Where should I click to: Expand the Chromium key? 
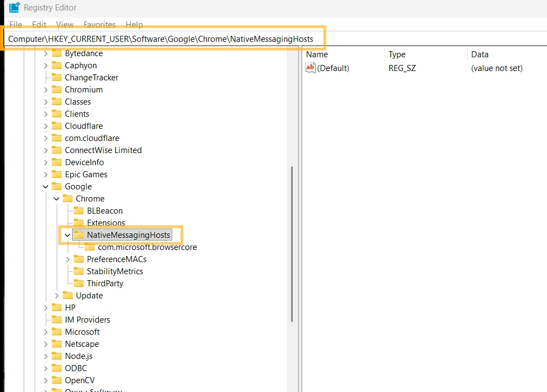(x=46, y=90)
